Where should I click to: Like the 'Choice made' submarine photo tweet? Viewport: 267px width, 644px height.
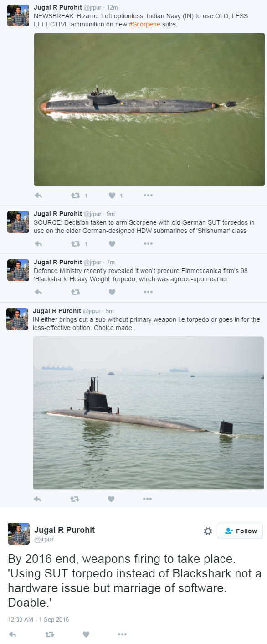(111, 499)
